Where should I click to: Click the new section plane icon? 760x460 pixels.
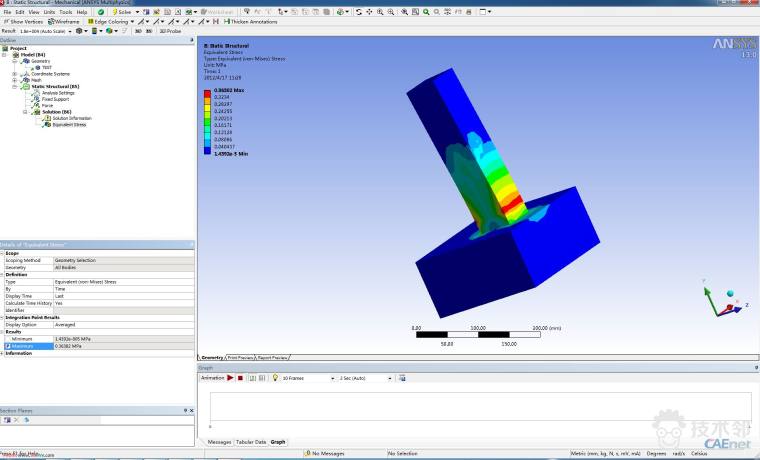pos(6,419)
